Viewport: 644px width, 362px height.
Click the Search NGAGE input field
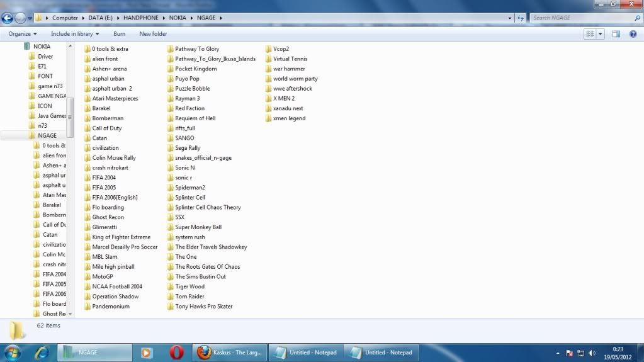pyautogui.click(x=582, y=18)
